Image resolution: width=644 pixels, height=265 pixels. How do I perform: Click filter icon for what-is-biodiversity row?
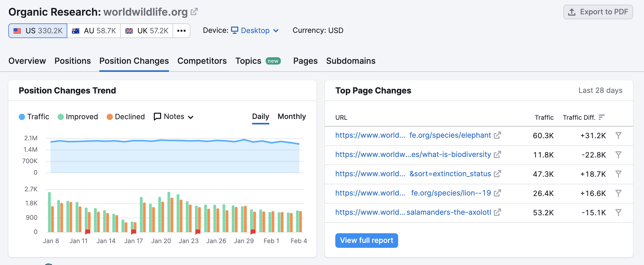point(618,155)
